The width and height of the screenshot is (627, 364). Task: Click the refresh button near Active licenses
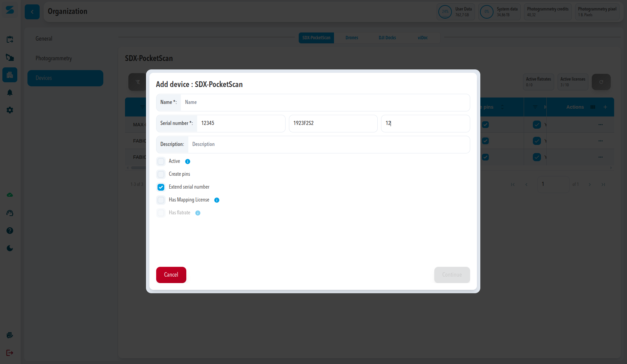(x=601, y=82)
